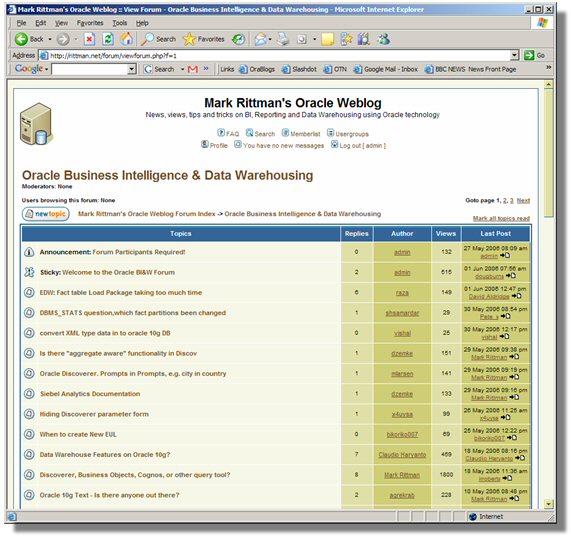Open the Mail button dropdown arrow
This screenshot has height=537, width=571.
(x=270, y=39)
